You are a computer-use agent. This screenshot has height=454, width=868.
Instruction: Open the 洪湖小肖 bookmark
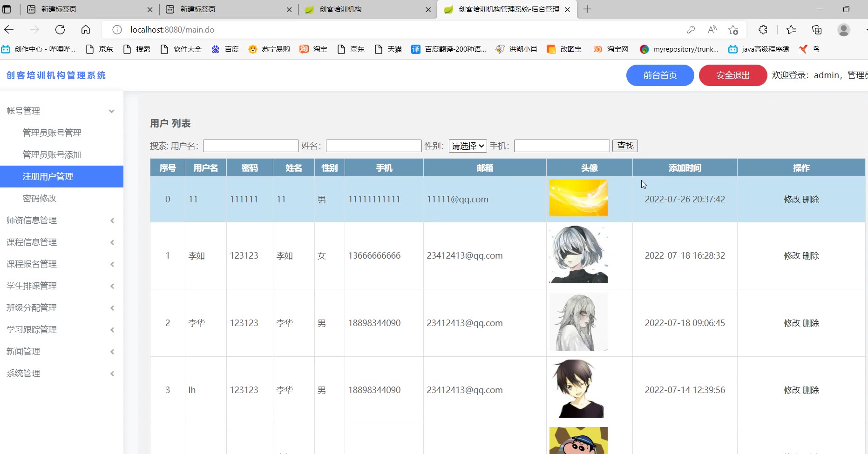(x=516, y=49)
